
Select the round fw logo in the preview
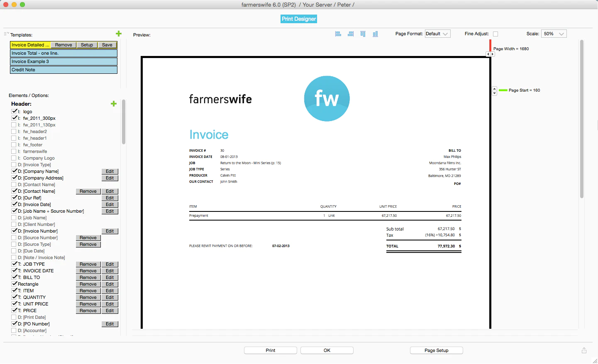point(327,99)
